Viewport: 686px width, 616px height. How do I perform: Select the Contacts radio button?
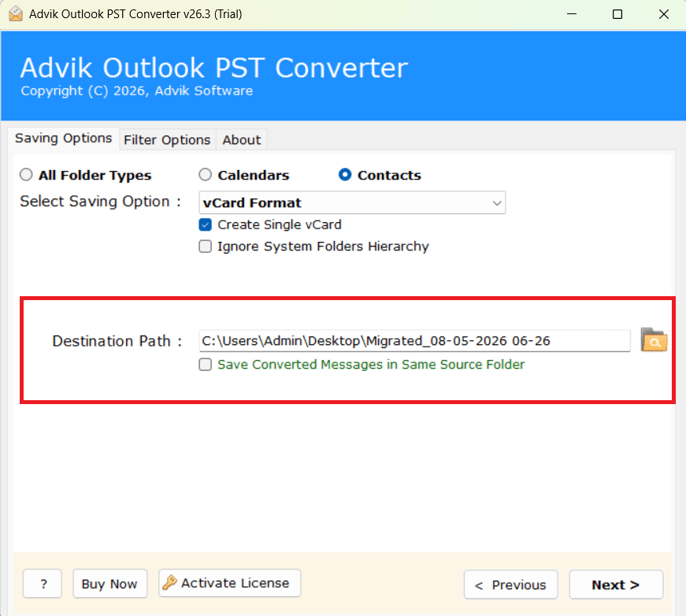(345, 175)
